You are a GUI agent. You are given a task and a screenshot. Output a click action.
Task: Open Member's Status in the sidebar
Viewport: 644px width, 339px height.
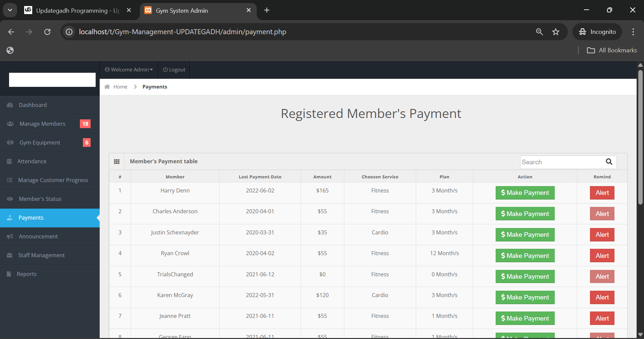(x=50, y=199)
